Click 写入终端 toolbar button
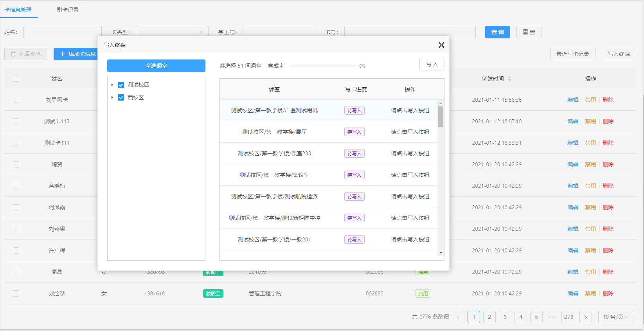The height and width of the screenshot is (331, 644). 619,54
